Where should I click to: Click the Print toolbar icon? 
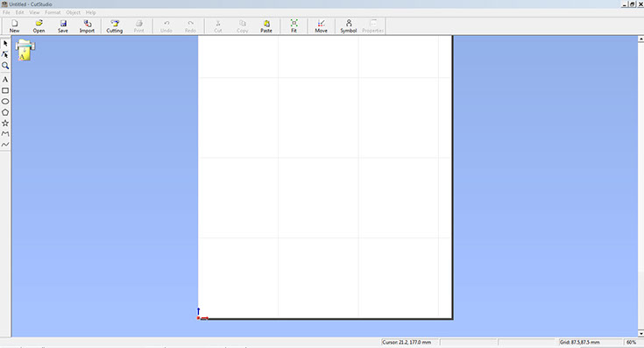click(138, 26)
